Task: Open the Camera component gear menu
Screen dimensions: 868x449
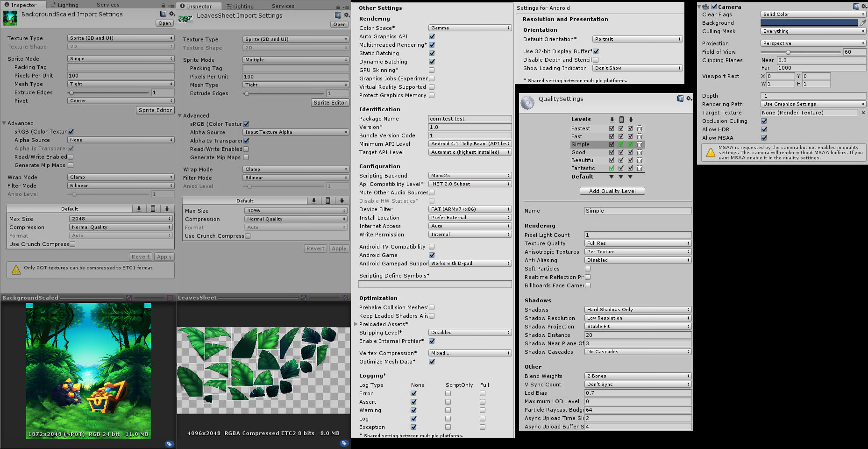Action: [864, 7]
